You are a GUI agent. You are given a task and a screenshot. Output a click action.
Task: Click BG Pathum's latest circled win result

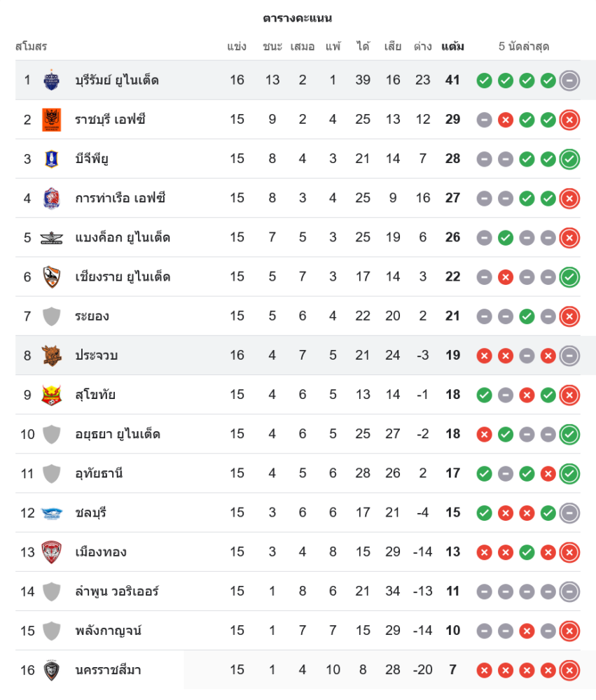569,159
